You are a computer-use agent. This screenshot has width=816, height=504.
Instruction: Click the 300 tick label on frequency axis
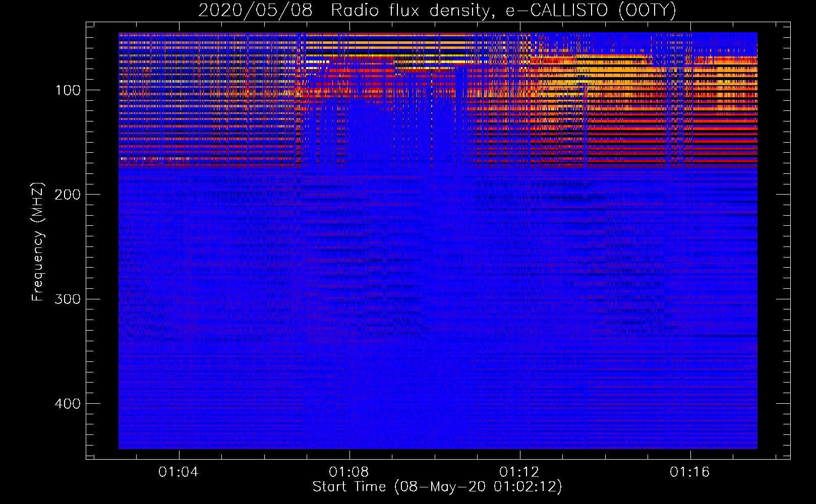pos(68,299)
